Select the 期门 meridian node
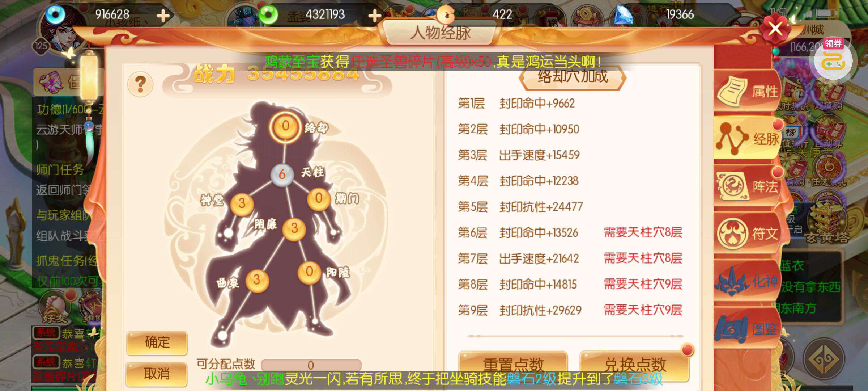This screenshot has height=391, width=868. 318,198
